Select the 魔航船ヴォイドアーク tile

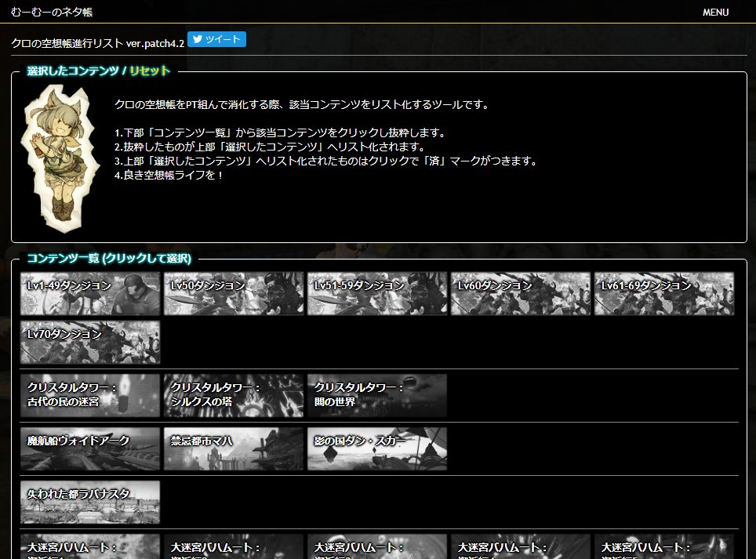tap(90, 448)
